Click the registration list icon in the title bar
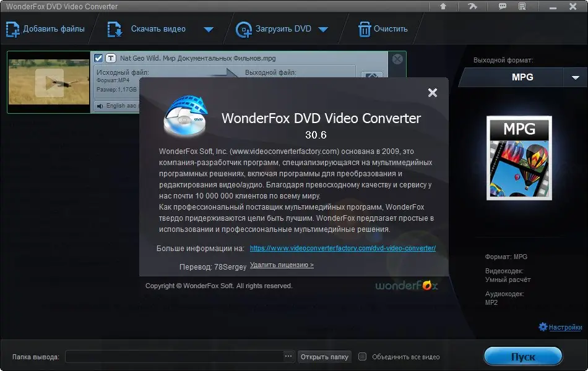The height and width of the screenshot is (371, 588). (x=522, y=6)
